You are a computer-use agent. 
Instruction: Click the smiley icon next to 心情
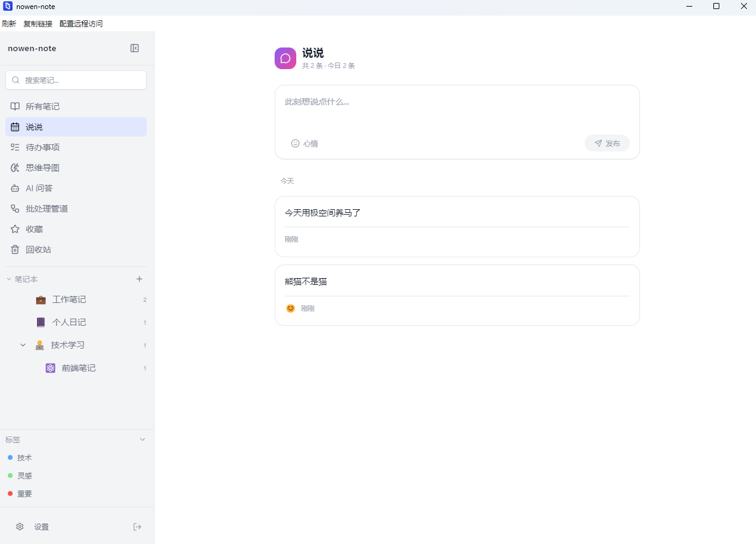coord(295,144)
